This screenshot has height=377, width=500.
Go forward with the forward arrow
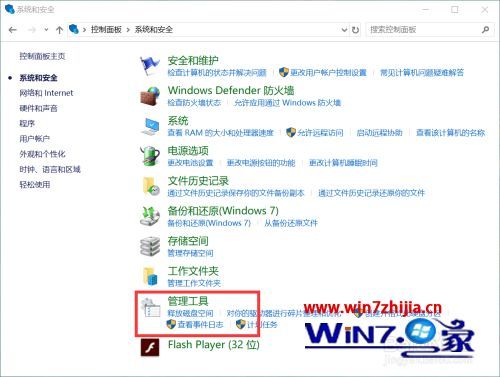(32, 30)
